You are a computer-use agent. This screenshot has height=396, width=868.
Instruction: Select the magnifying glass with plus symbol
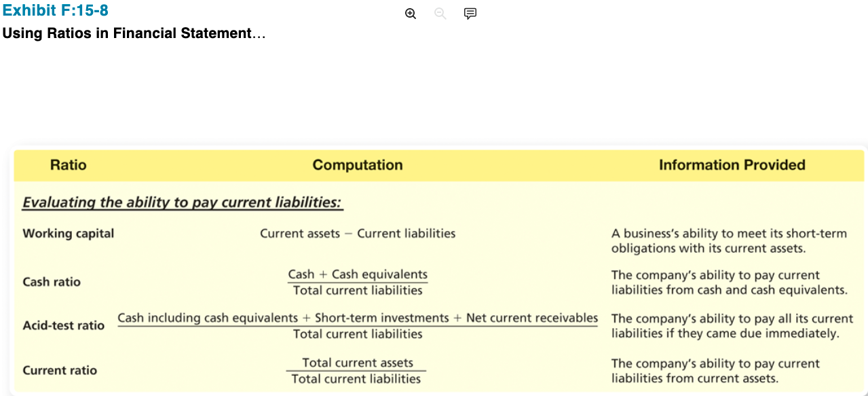pyautogui.click(x=410, y=13)
